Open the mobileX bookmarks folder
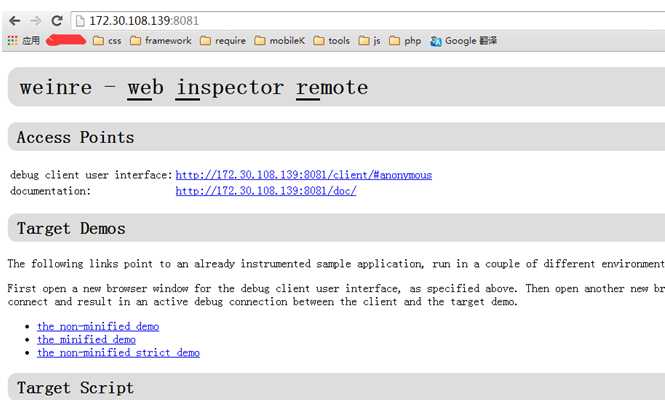 (x=279, y=41)
